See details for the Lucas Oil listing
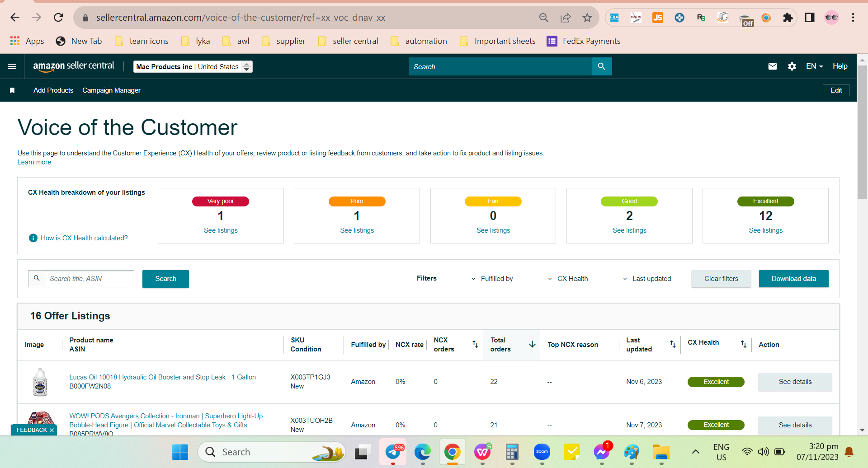The width and height of the screenshot is (868, 468). (x=795, y=382)
